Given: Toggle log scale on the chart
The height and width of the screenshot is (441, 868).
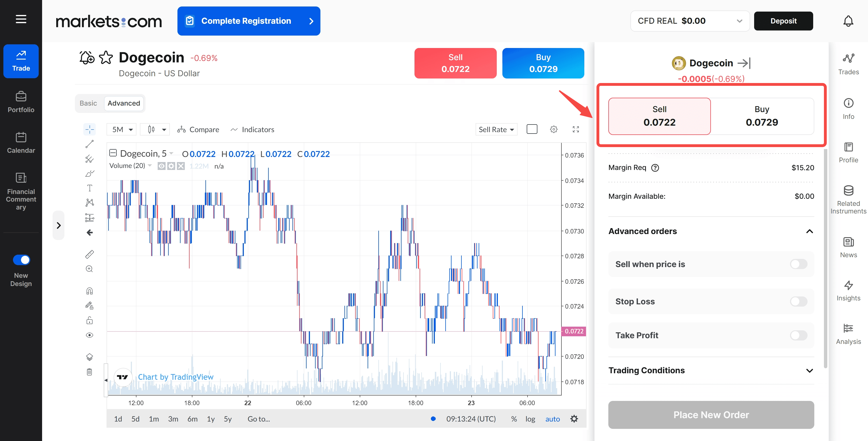Looking at the screenshot, I should 530,419.
